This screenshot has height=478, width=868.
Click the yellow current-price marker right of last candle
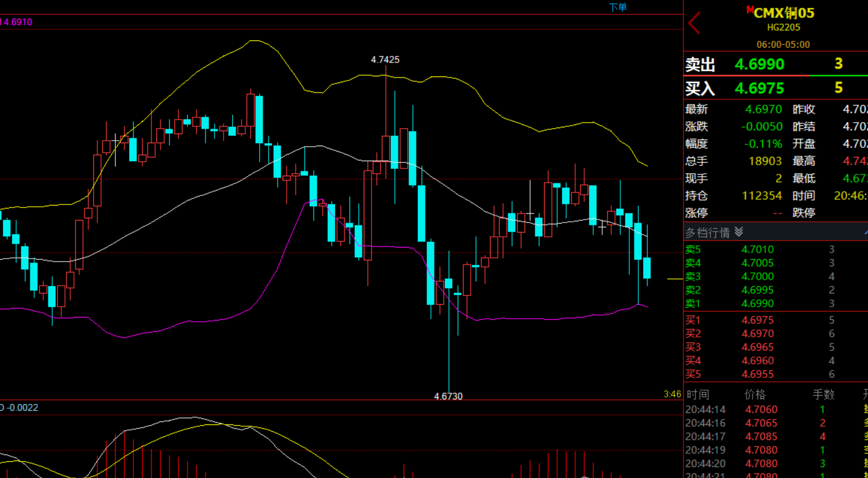(675, 279)
